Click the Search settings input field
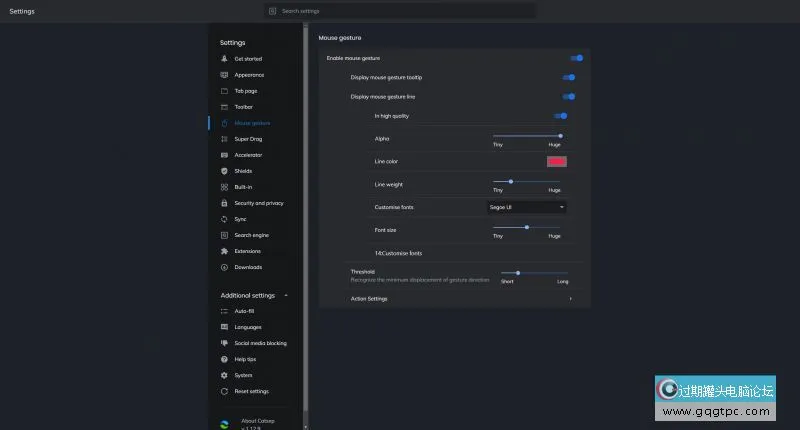 400,11
